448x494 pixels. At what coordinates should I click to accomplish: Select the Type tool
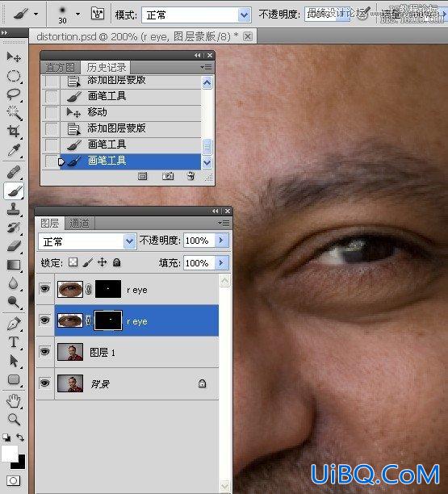point(14,342)
